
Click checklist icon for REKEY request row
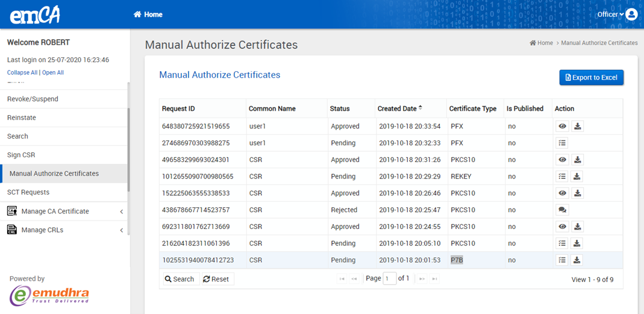[x=562, y=177]
